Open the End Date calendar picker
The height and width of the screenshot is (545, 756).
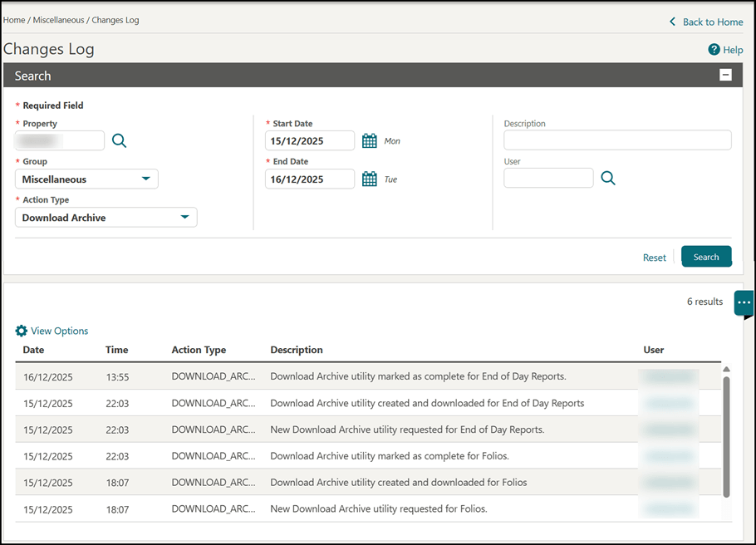point(369,179)
